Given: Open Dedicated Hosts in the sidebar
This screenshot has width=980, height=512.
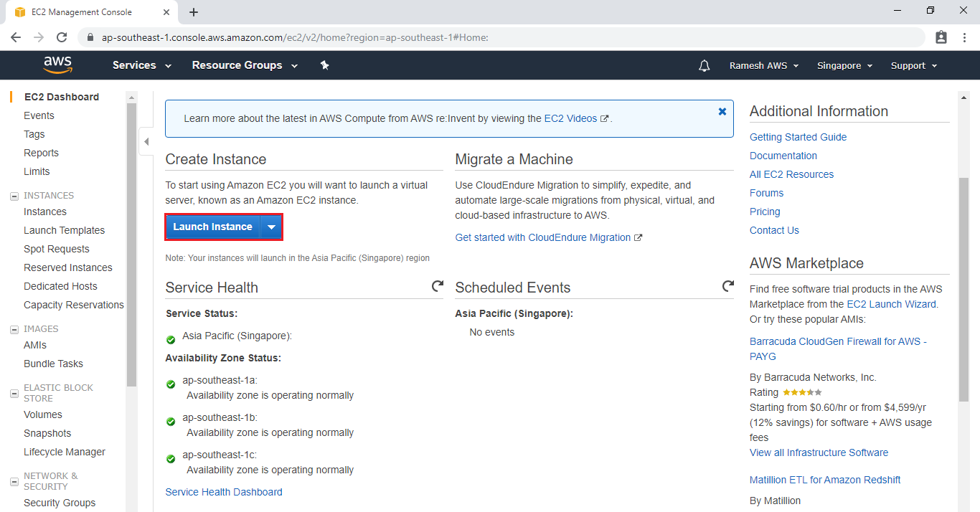Looking at the screenshot, I should 60,286.
